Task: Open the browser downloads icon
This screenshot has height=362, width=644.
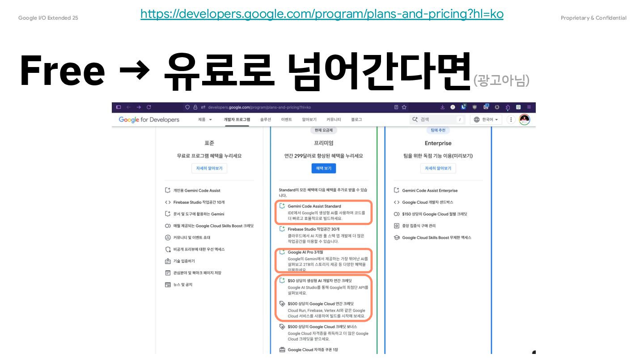Action: 442,107
